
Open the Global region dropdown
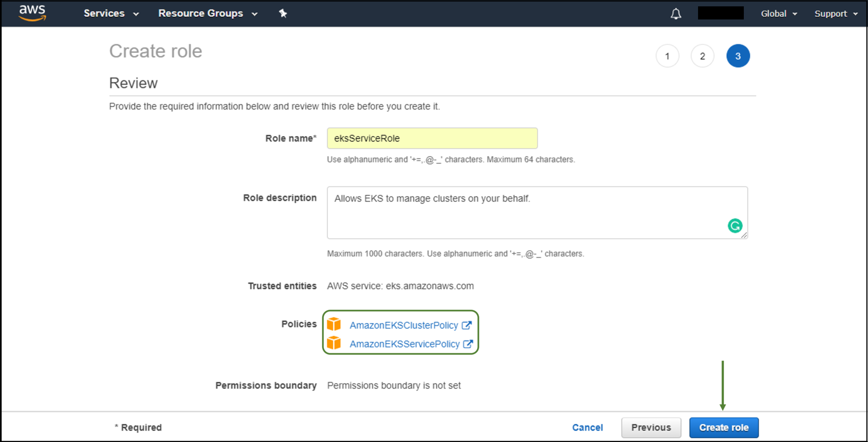point(779,14)
